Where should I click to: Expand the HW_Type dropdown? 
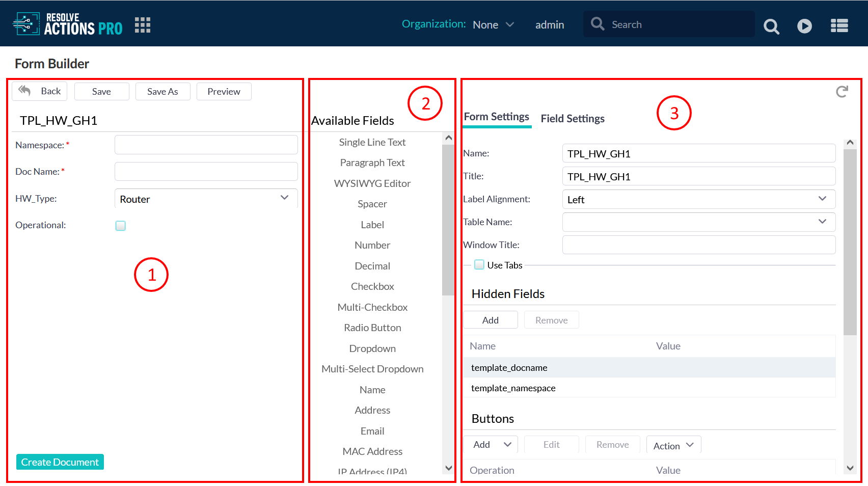coord(284,198)
